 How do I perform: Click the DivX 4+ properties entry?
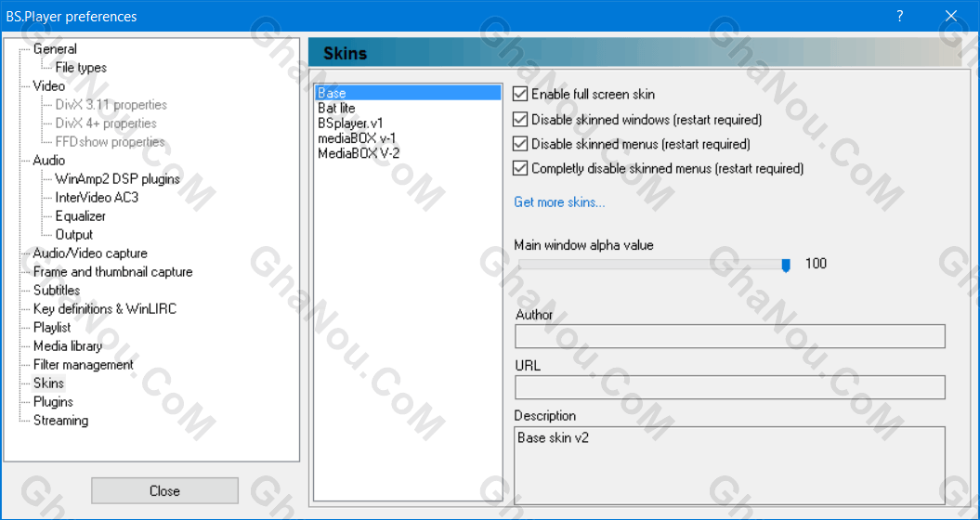coord(106,123)
